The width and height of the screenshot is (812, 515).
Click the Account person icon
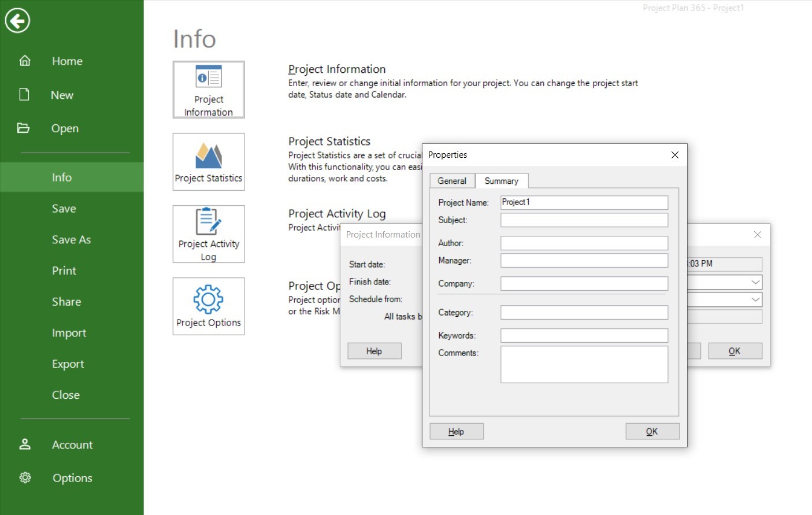[25, 444]
